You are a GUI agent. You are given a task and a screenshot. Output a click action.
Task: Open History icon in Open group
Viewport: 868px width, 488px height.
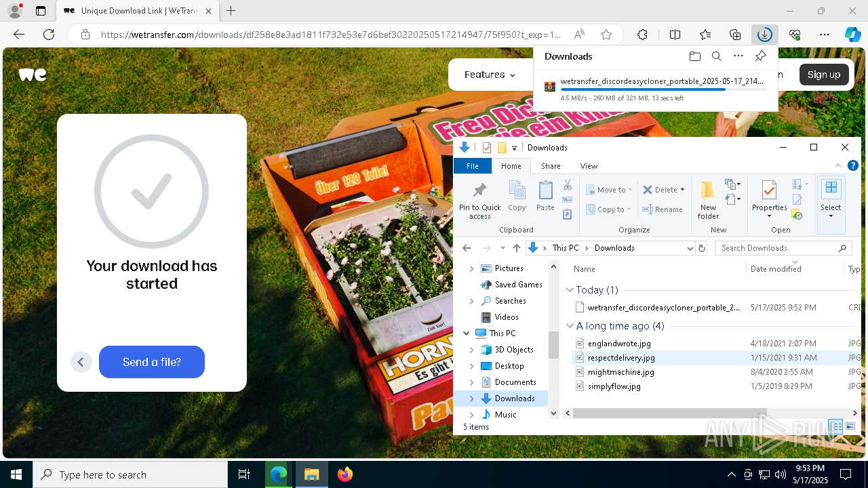[x=797, y=215]
